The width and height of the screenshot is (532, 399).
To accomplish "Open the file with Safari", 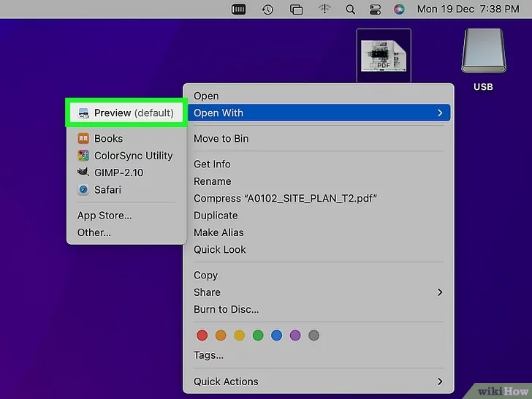I will tap(126, 190).
